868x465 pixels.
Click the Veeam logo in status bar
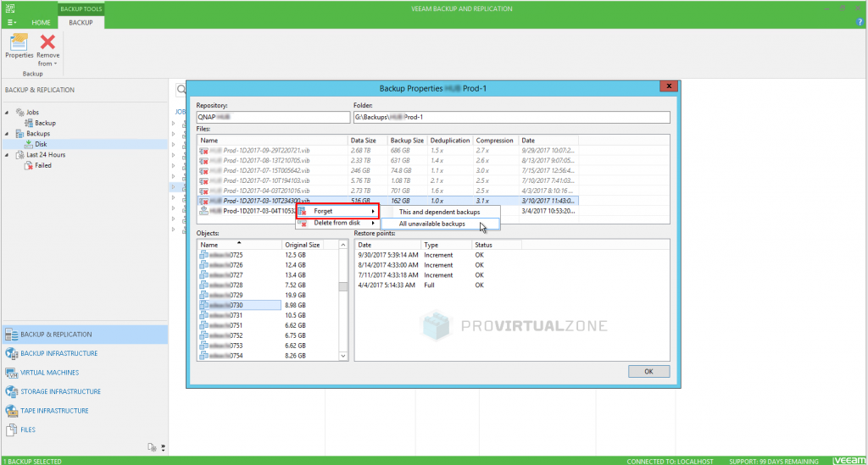[x=849, y=461]
